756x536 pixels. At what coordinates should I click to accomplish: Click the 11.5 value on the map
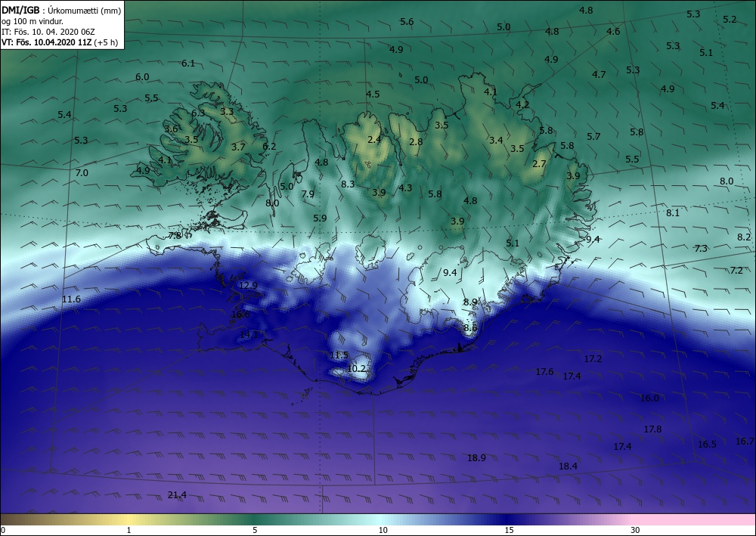pos(339,355)
